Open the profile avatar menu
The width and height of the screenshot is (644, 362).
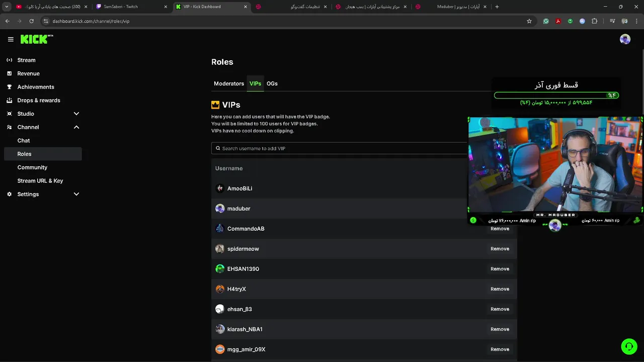point(625,39)
